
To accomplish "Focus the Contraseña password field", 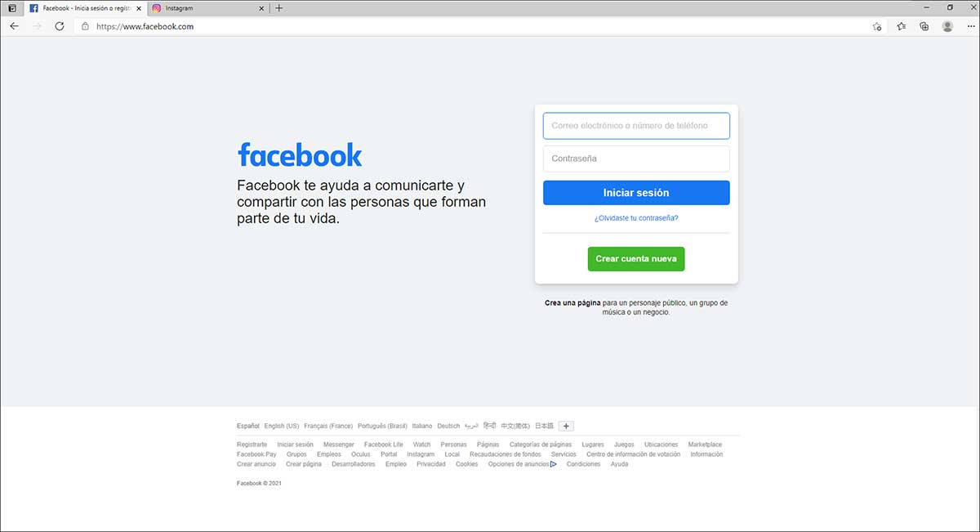I will click(x=636, y=159).
